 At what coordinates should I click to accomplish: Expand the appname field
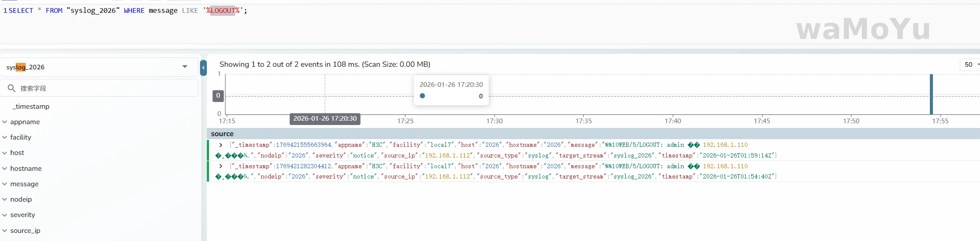(5, 122)
